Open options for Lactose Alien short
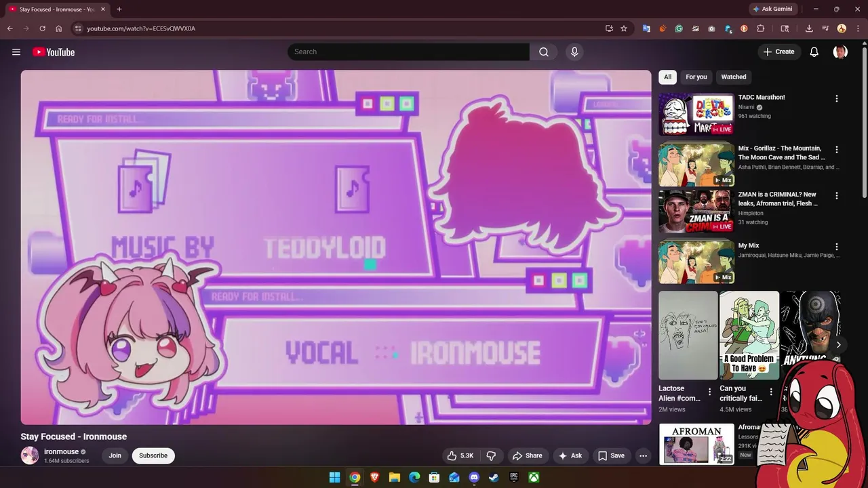868x488 pixels. (709, 392)
